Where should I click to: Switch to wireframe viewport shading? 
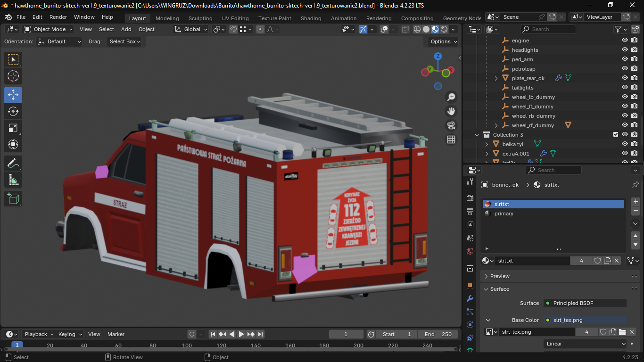[417, 29]
